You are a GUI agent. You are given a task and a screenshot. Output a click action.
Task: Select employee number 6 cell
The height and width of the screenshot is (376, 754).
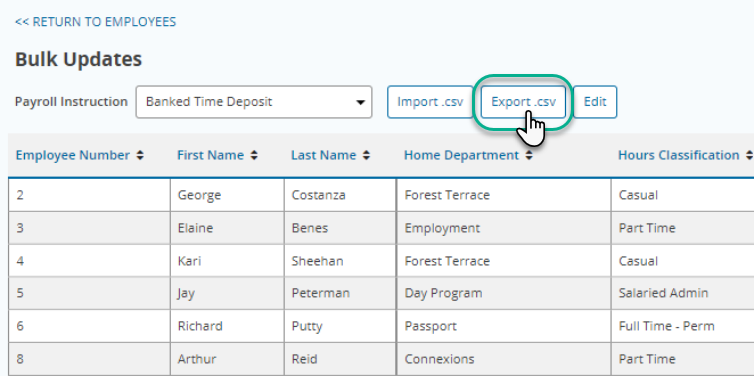(x=89, y=326)
